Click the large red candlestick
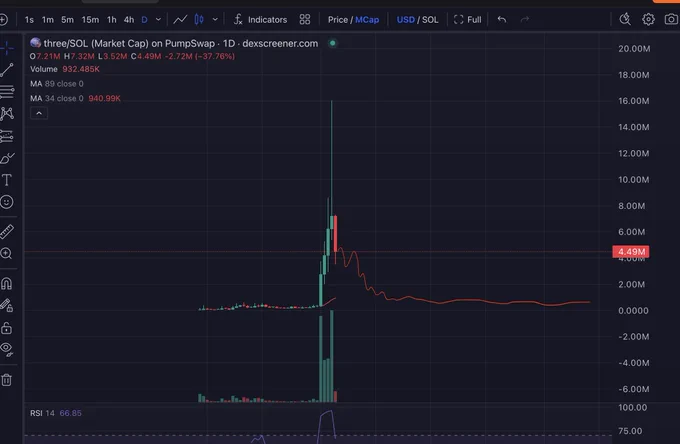Screen dimensions: 680x444 click(x=335, y=233)
